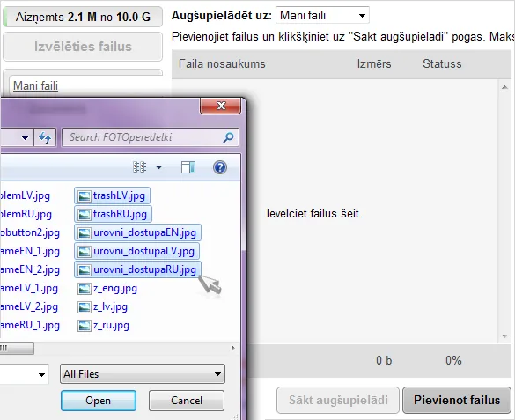
Task: Select the file name ending ameRU_1.jpg
Action: pos(30,326)
